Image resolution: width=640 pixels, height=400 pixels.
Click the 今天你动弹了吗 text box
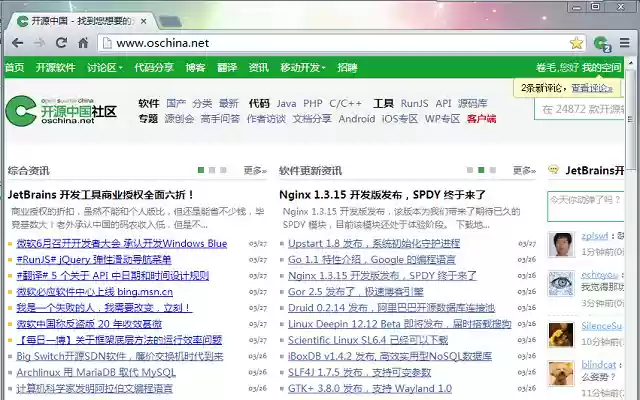pos(586,206)
